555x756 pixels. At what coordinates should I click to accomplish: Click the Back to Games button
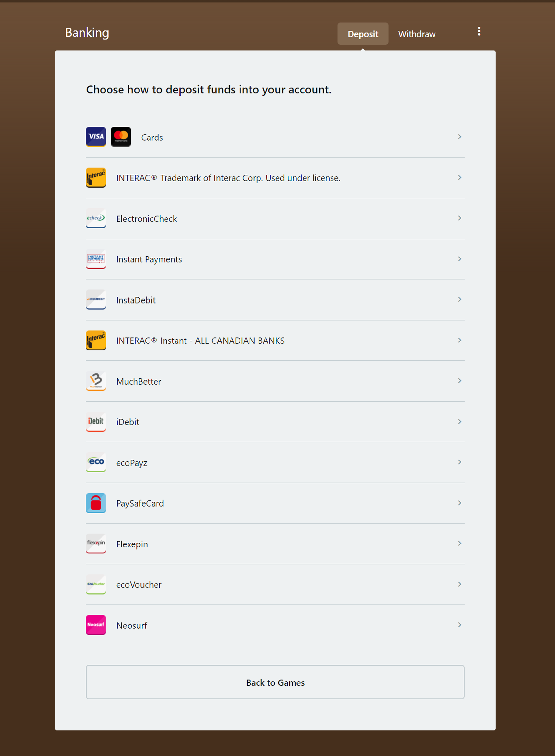275,682
